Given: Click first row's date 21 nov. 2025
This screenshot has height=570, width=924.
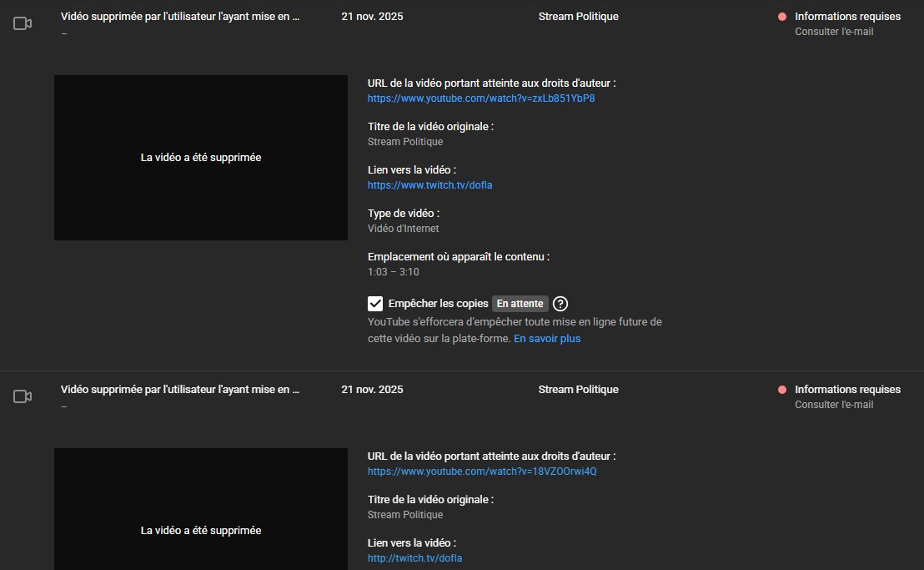Looking at the screenshot, I should click(x=373, y=17).
